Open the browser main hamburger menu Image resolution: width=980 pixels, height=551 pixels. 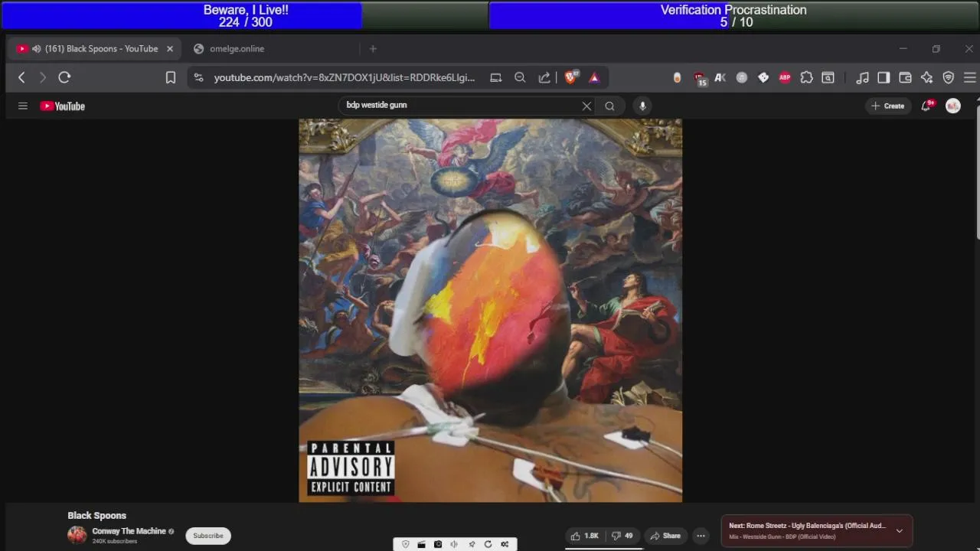coord(970,77)
